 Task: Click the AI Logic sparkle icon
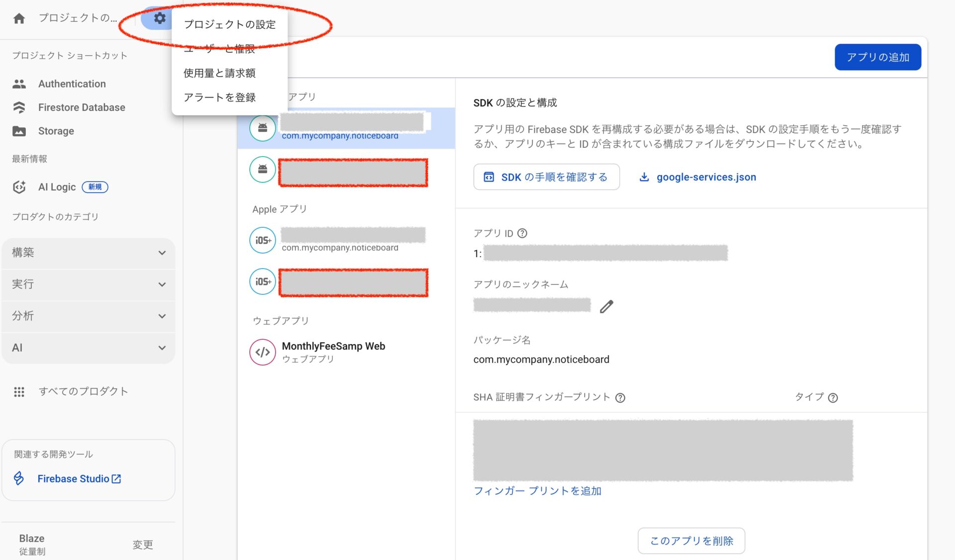(19, 187)
